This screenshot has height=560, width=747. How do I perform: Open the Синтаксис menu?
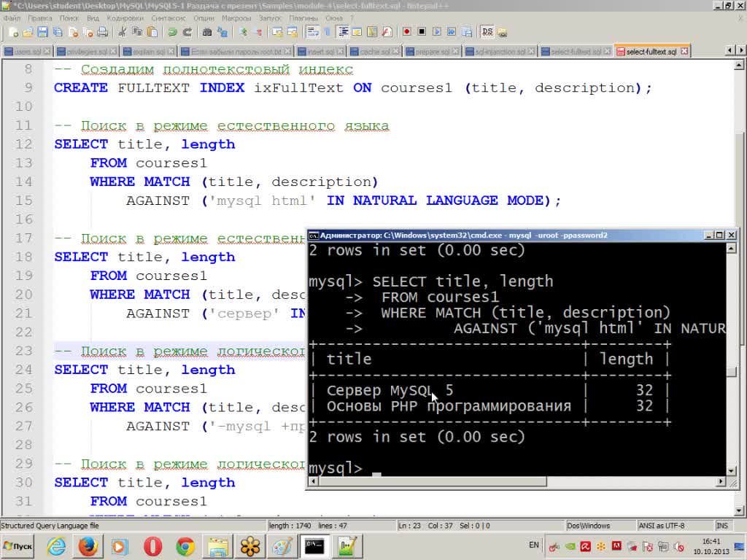(x=169, y=18)
